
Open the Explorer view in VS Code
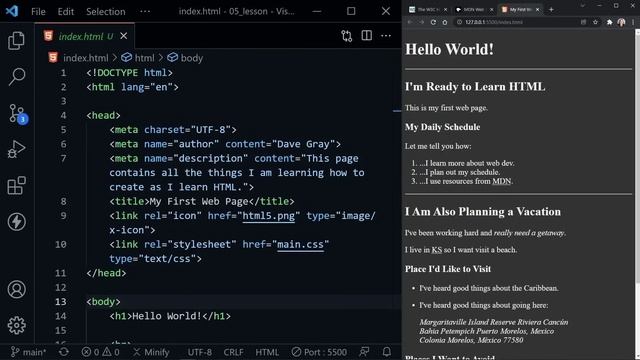pyautogui.click(x=16, y=40)
